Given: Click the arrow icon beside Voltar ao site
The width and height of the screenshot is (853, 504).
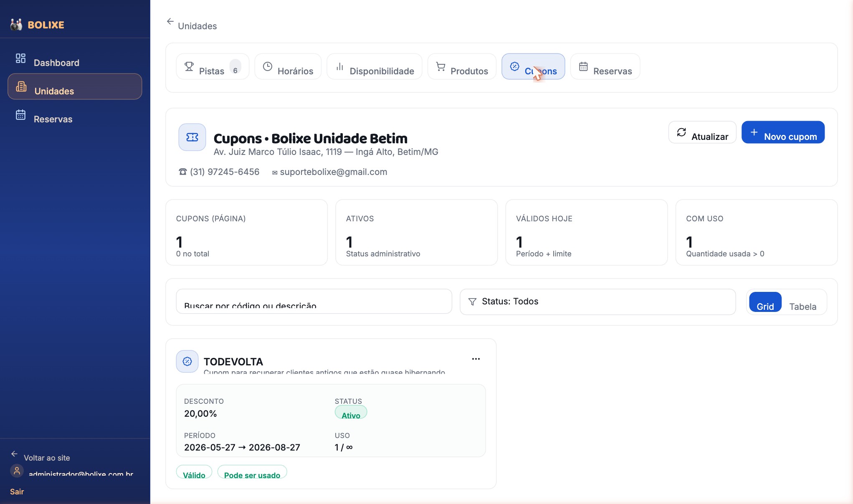Looking at the screenshot, I should [x=14, y=453].
